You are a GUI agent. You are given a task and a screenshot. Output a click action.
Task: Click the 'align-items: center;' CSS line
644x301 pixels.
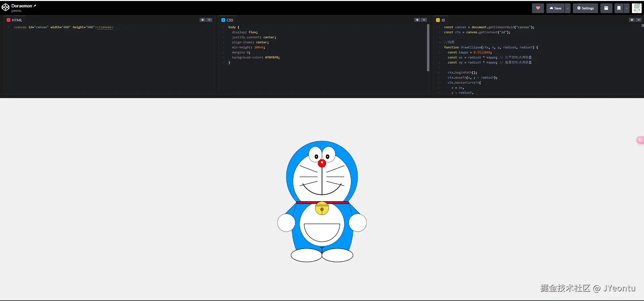pyautogui.click(x=250, y=42)
